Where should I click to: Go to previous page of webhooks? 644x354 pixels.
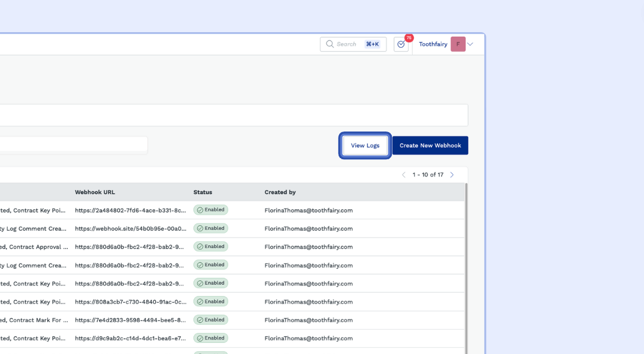(404, 175)
